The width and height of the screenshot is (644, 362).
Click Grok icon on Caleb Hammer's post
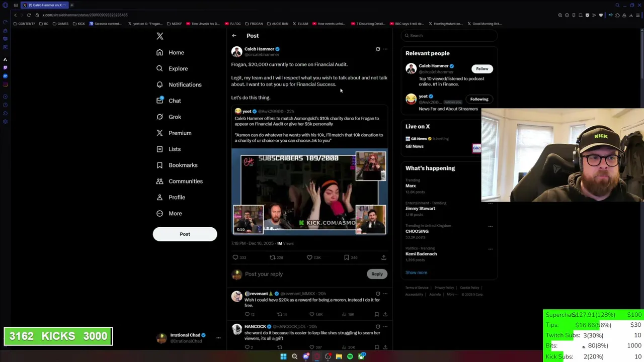click(378, 49)
